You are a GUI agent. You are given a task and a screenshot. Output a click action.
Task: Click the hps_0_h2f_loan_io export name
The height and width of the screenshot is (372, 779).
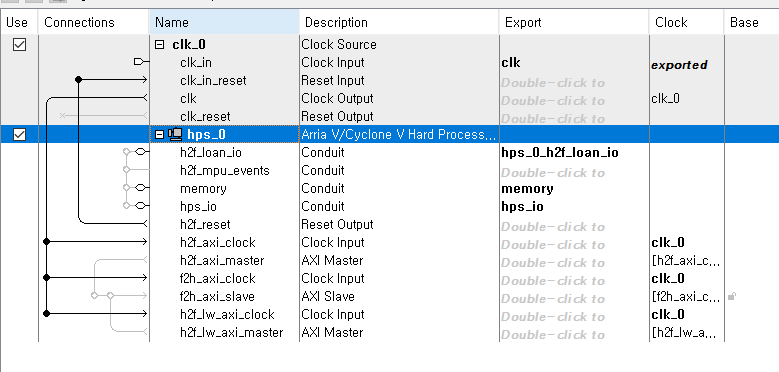tap(560, 152)
